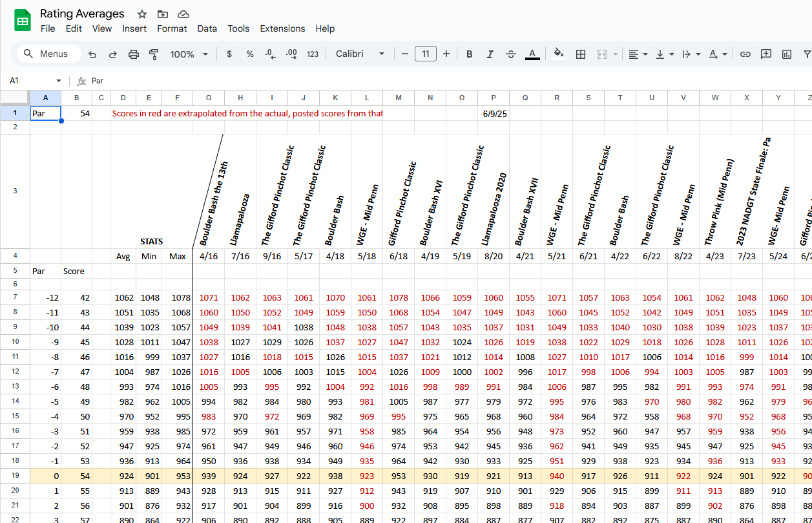Open the Insert link tool

pyautogui.click(x=745, y=54)
